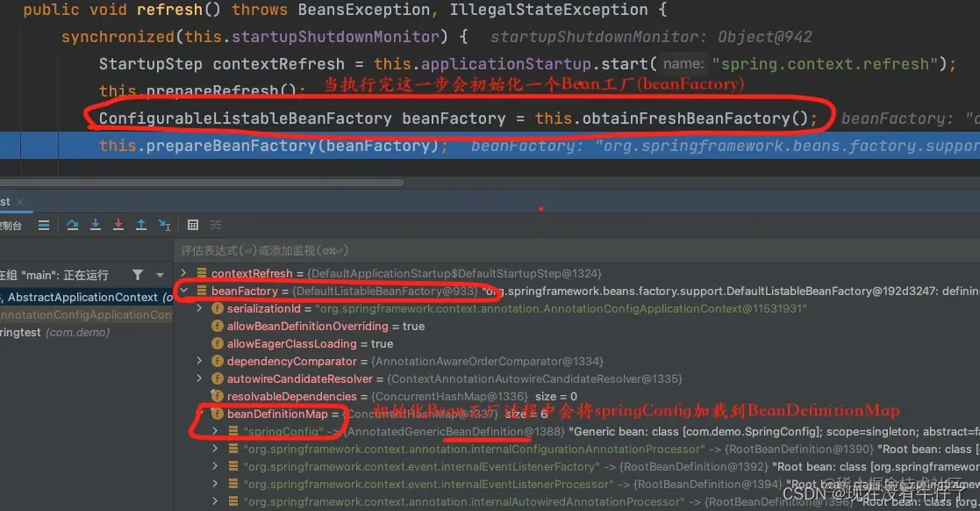The image size is (980, 511).
Task: Click the variable icon beside beanFactory
Action: point(201,291)
